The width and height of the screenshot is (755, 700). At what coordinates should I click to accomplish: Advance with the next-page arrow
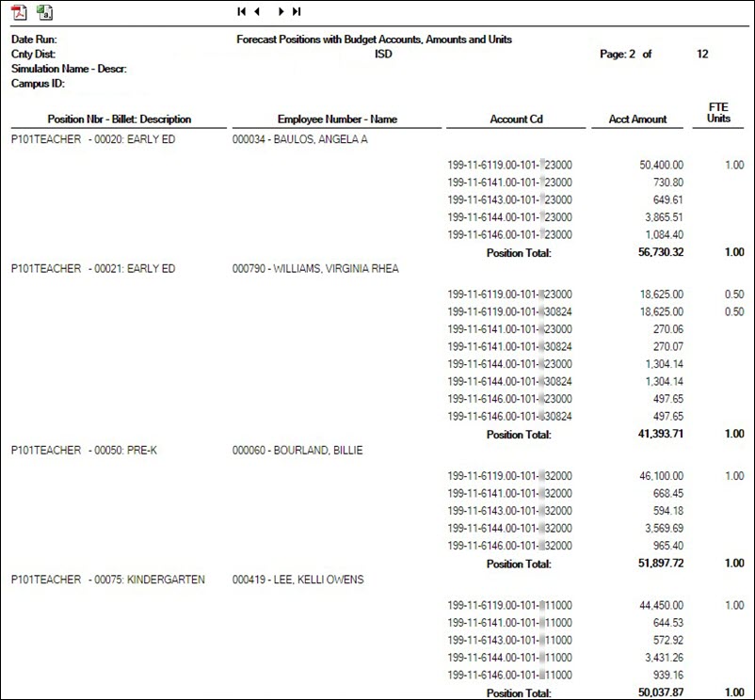[x=280, y=12]
